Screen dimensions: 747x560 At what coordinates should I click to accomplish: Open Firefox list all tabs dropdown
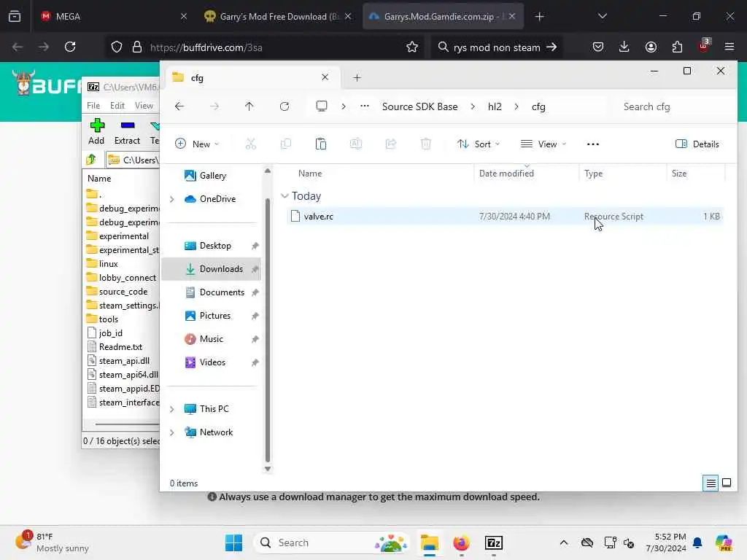[x=602, y=16]
